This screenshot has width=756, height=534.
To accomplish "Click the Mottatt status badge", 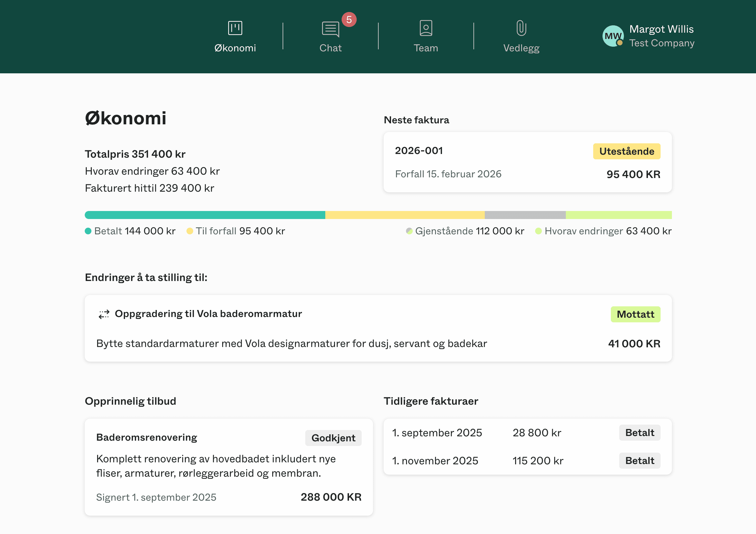I will 635,314.
